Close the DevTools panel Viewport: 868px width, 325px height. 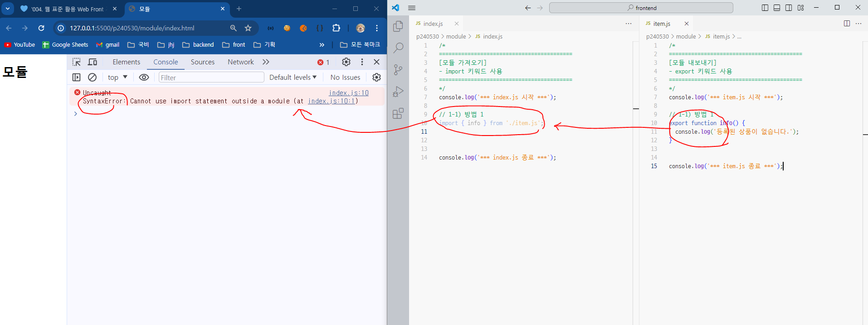pyautogui.click(x=376, y=62)
